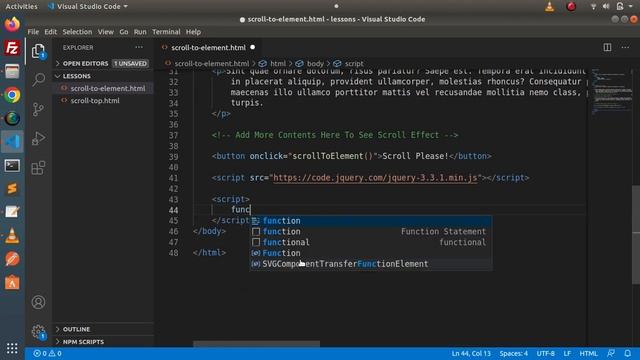640x360 pixels.
Task: Open Ubuntu Software from the dock
Action: (12, 282)
